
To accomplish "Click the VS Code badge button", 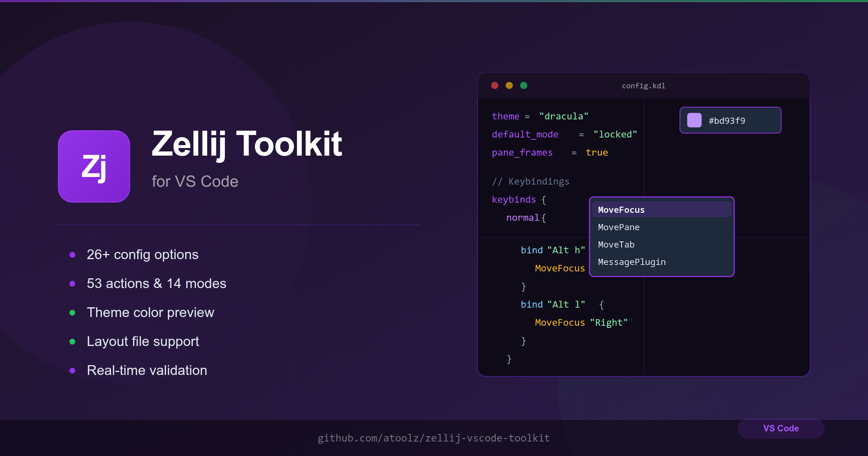I will click(781, 428).
